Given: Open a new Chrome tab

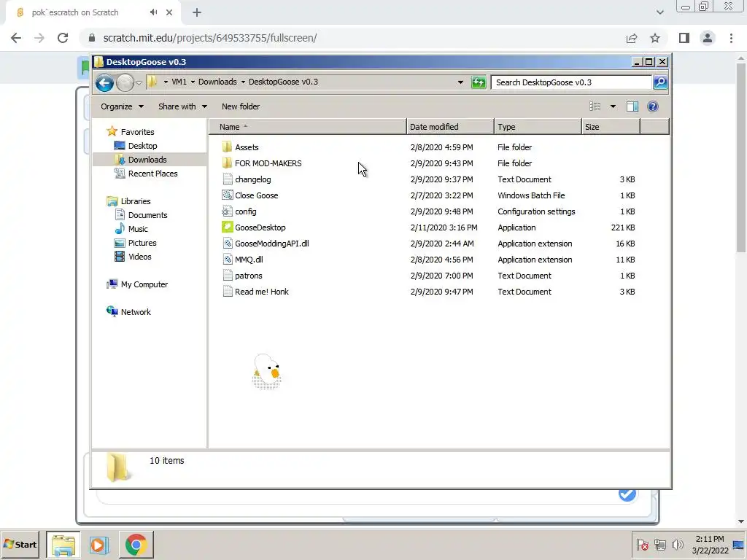Looking at the screenshot, I should click(197, 12).
